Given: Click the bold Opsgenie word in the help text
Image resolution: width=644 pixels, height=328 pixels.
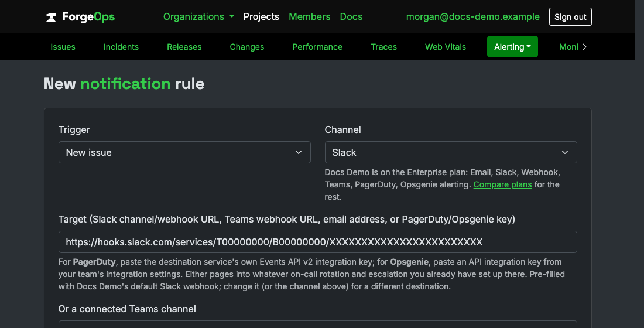Looking at the screenshot, I should (409, 262).
